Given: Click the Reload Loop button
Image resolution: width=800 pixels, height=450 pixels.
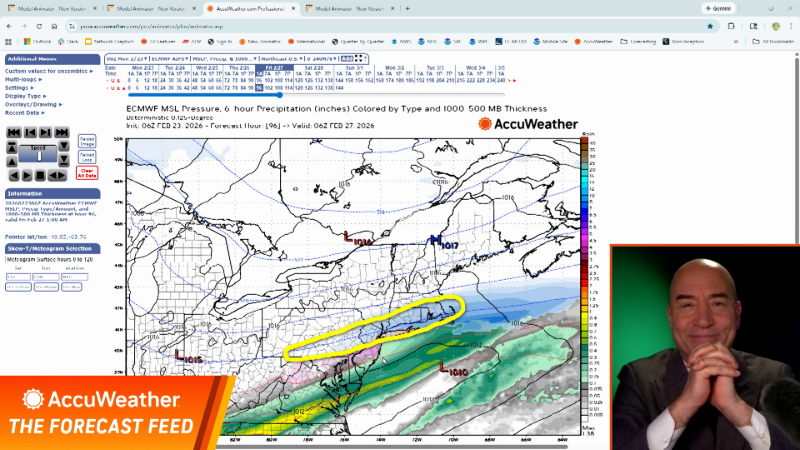Looking at the screenshot, I should [x=87, y=156].
